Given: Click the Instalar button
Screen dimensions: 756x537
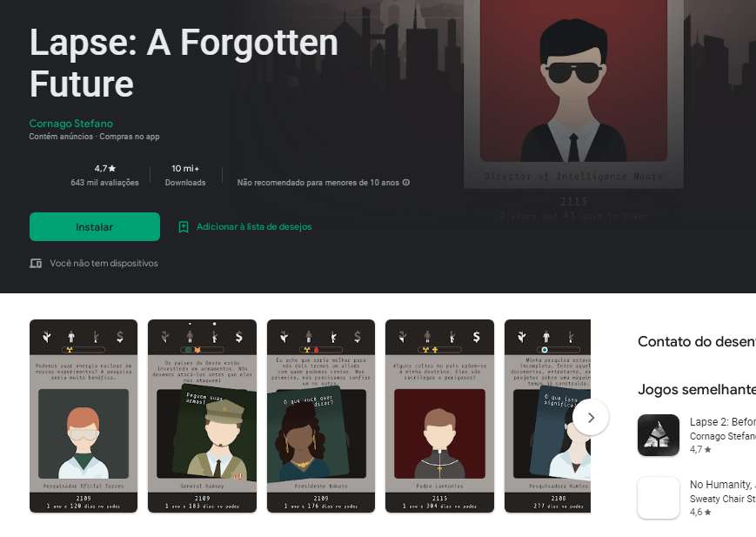Looking at the screenshot, I should [95, 227].
